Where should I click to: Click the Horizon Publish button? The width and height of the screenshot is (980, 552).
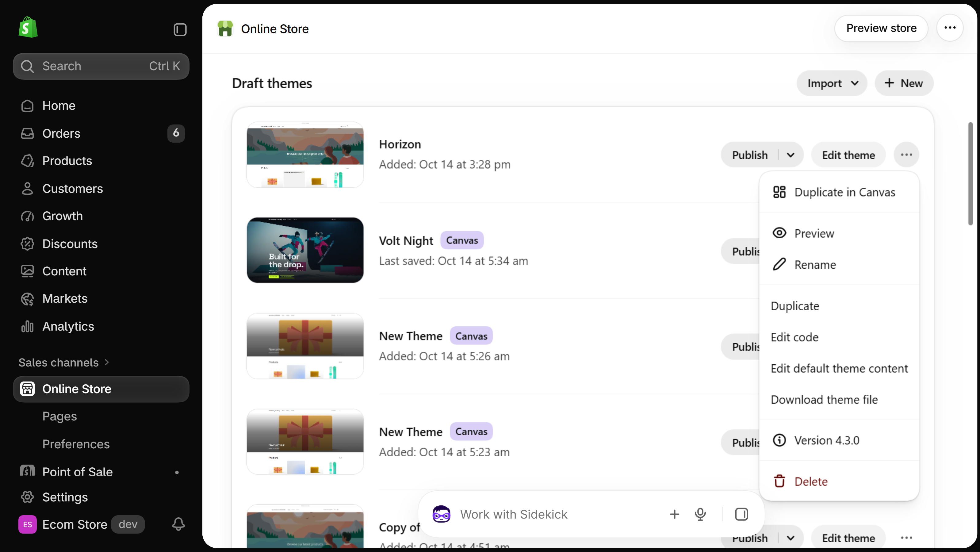click(x=750, y=155)
